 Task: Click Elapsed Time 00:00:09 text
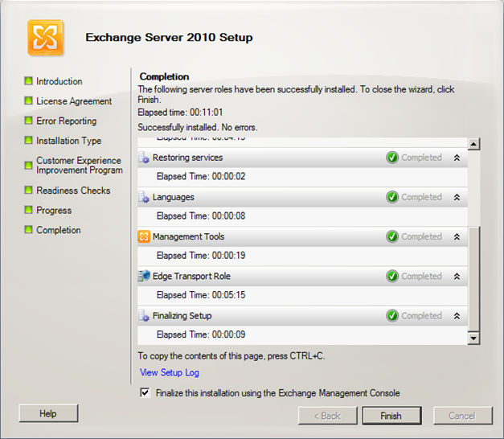pyautogui.click(x=201, y=334)
